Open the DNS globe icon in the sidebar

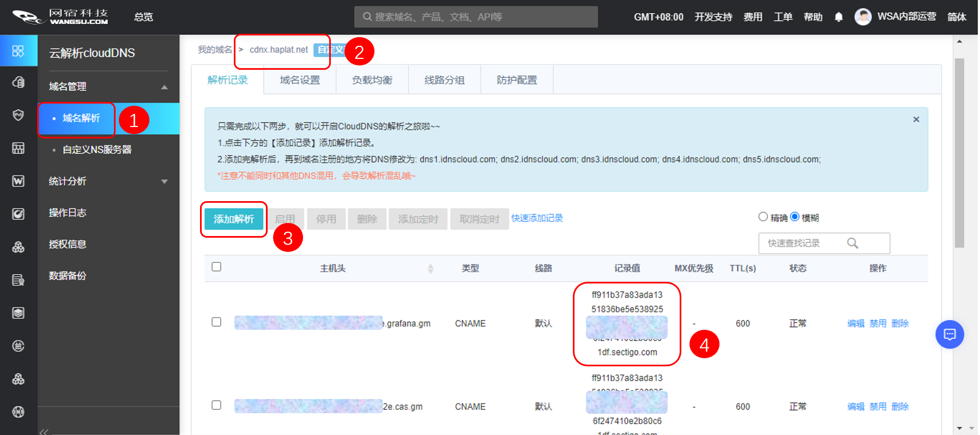tap(18, 412)
